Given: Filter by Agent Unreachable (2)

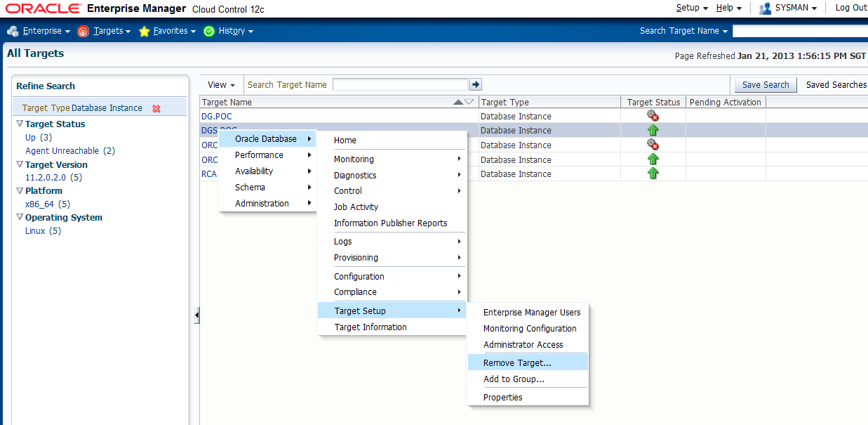Looking at the screenshot, I should click(x=70, y=151).
